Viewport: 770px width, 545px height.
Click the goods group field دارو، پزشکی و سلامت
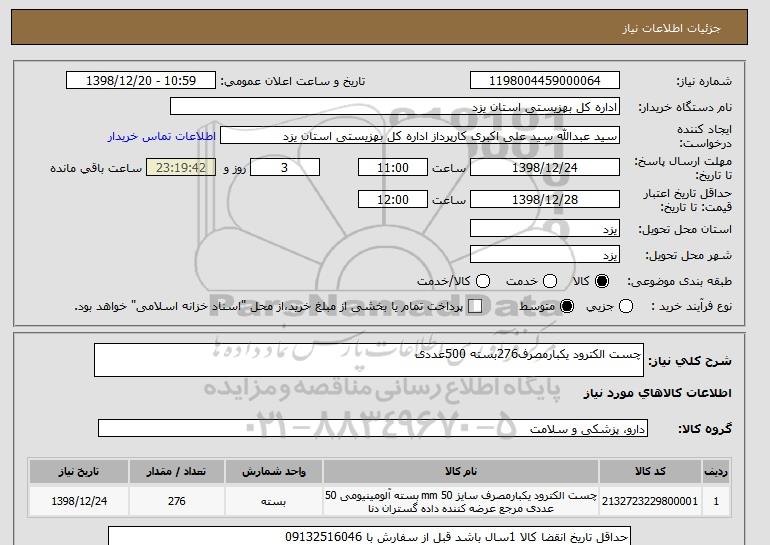(x=373, y=428)
